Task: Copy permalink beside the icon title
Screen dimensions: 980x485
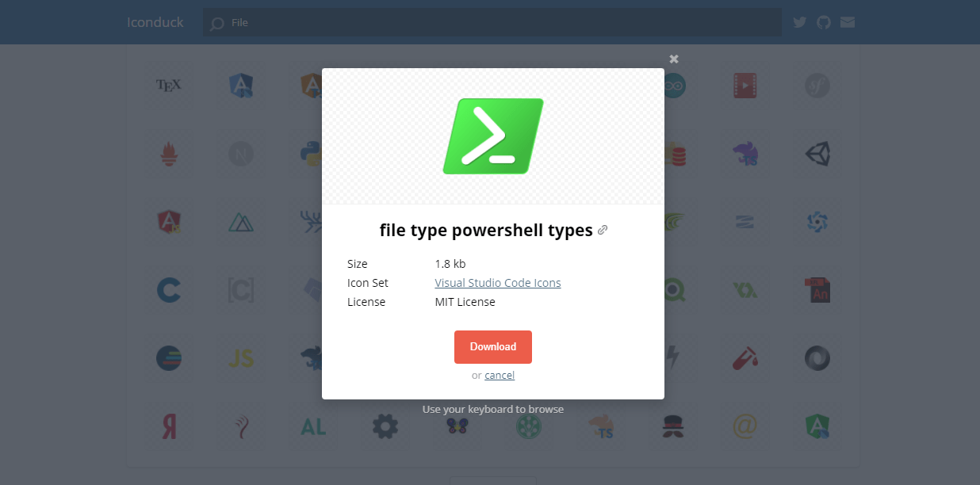Action: click(x=603, y=231)
